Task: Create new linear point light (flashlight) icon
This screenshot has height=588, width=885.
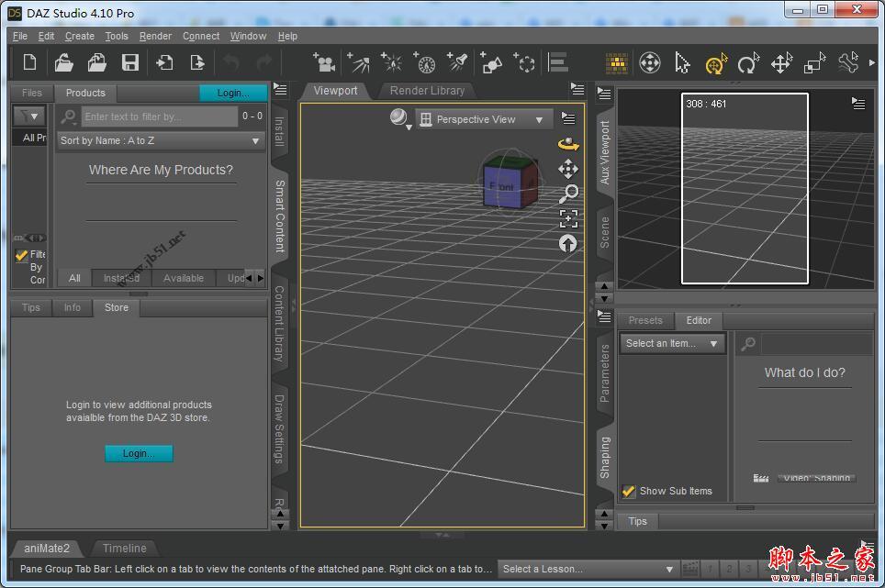Action: [458, 62]
